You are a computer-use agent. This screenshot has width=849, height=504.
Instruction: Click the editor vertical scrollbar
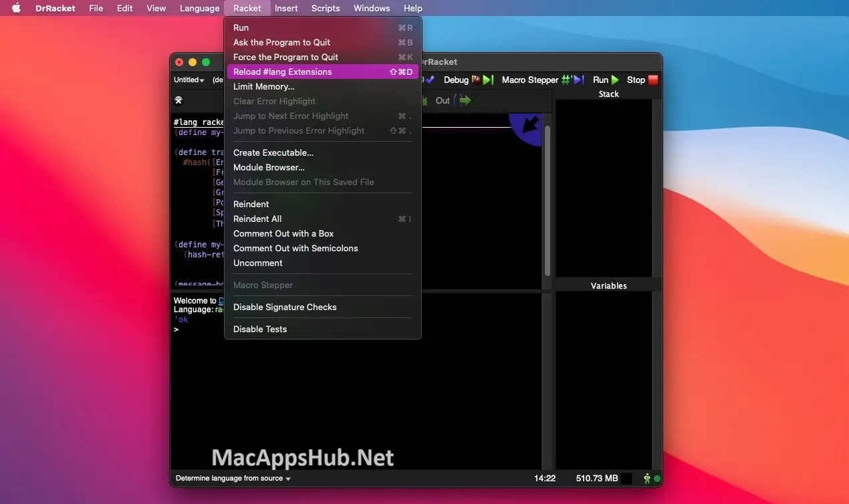548,201
